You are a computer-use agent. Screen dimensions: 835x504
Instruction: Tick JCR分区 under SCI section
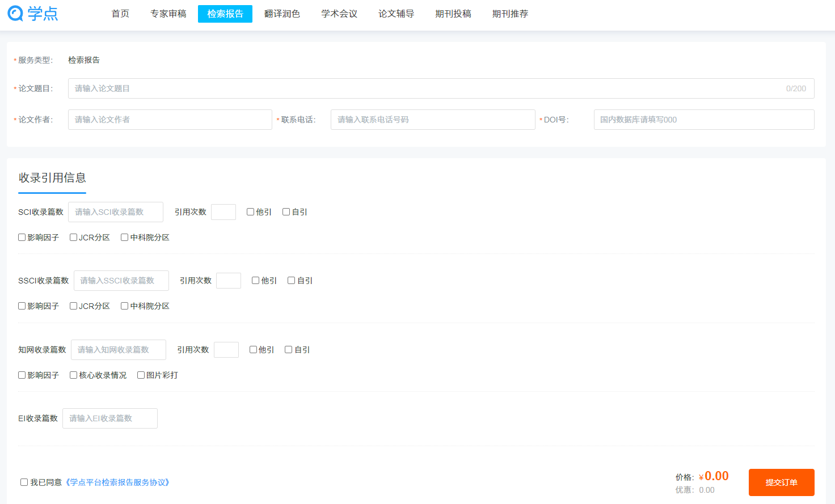[x=73, y=238]
